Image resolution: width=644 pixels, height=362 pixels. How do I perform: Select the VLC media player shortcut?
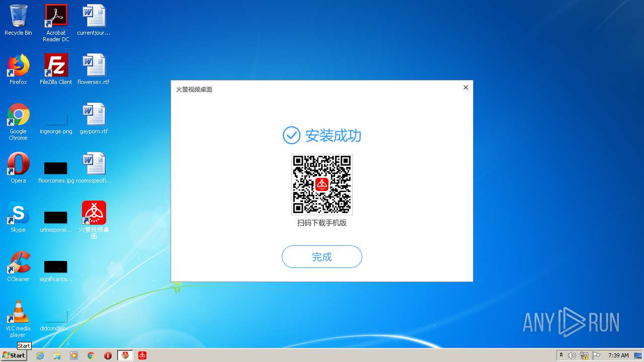[18, 319]
